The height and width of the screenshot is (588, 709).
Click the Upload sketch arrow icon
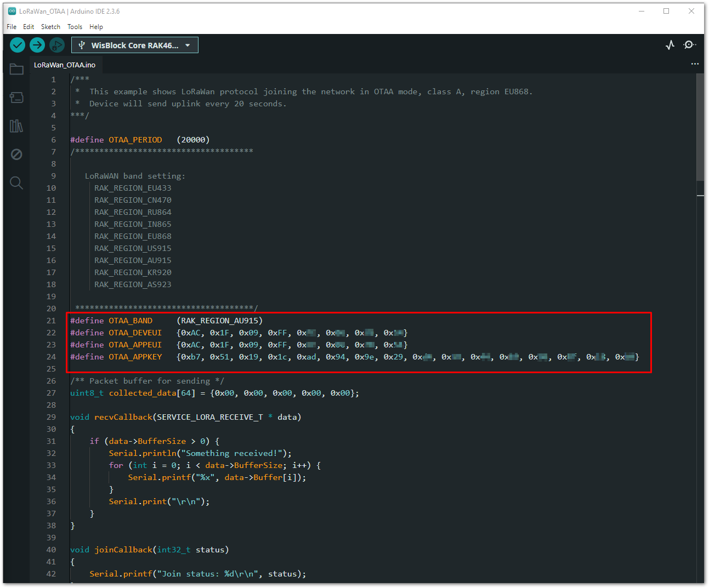tap(37, 45)
